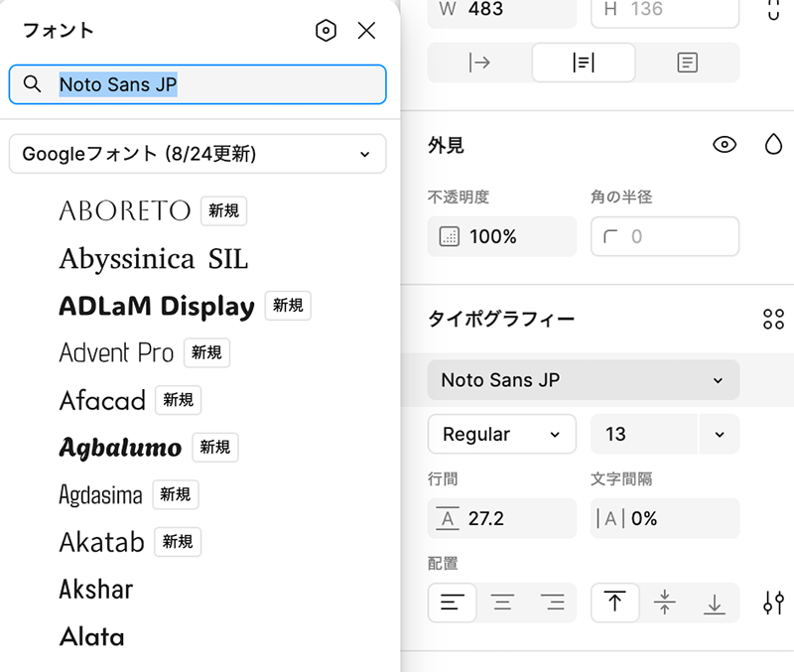Focus the Noto Sans JP search field
Image resolution: width=794 pixels, height=672 pixels.
[x=198, y=84]
